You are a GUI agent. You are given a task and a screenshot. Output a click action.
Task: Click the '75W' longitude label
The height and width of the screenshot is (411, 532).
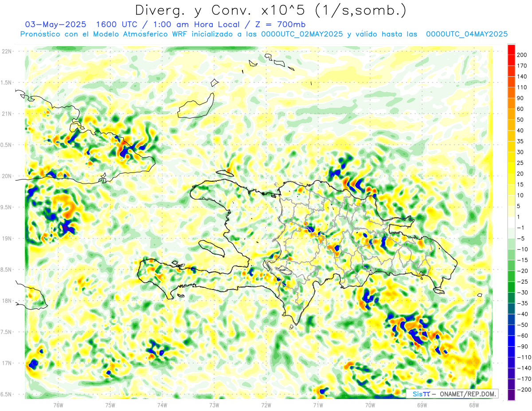(110, 405)
